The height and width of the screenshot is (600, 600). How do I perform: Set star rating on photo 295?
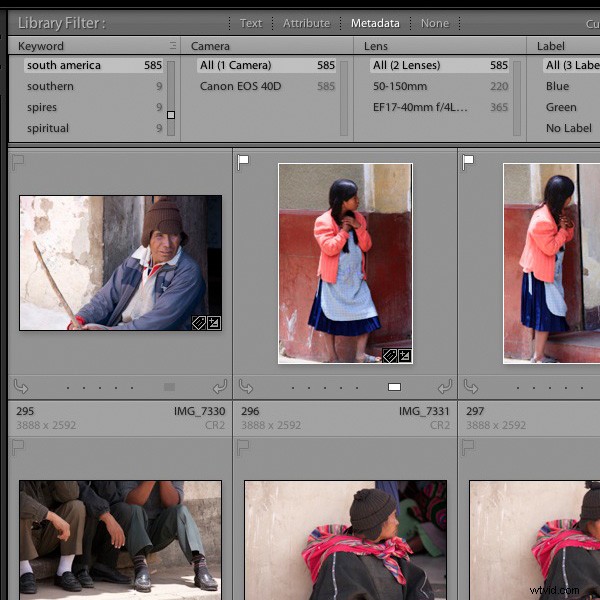pyautogui.click(x=100, y=388)
